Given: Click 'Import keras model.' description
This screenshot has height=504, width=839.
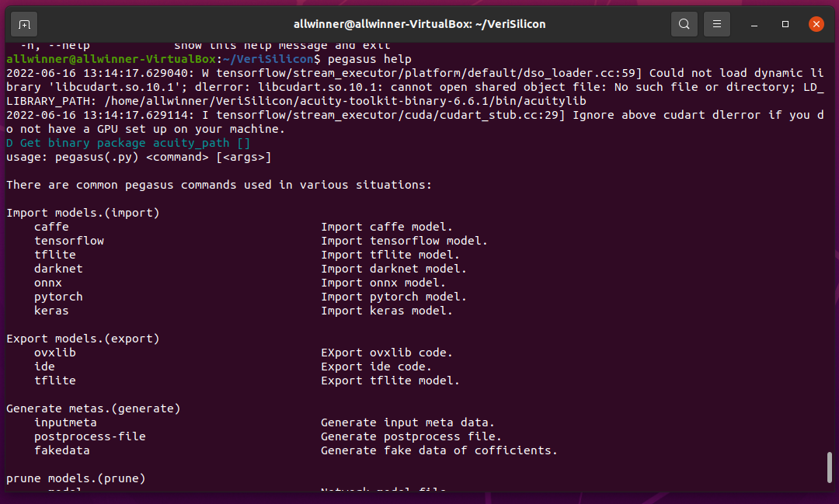Looking at the screenshot, I should tap(387, 311).
